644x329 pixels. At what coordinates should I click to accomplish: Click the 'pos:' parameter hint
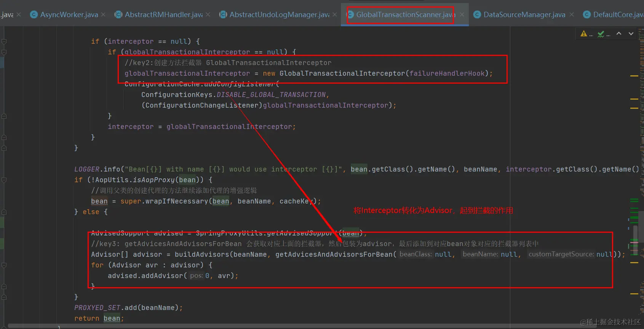coord(197,276)
